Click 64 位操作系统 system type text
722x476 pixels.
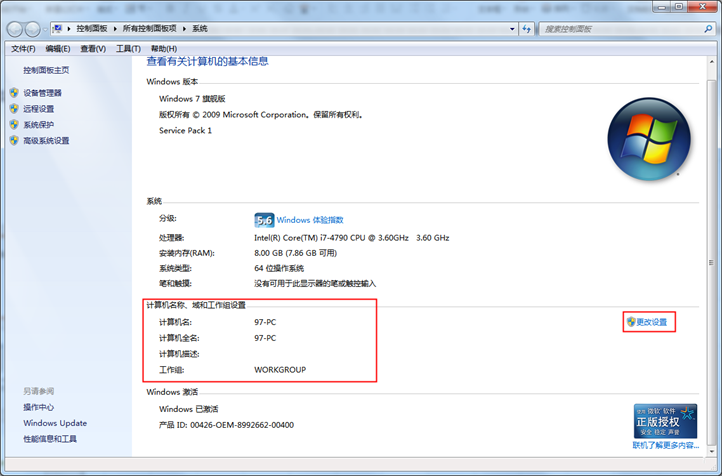[279, 268]
